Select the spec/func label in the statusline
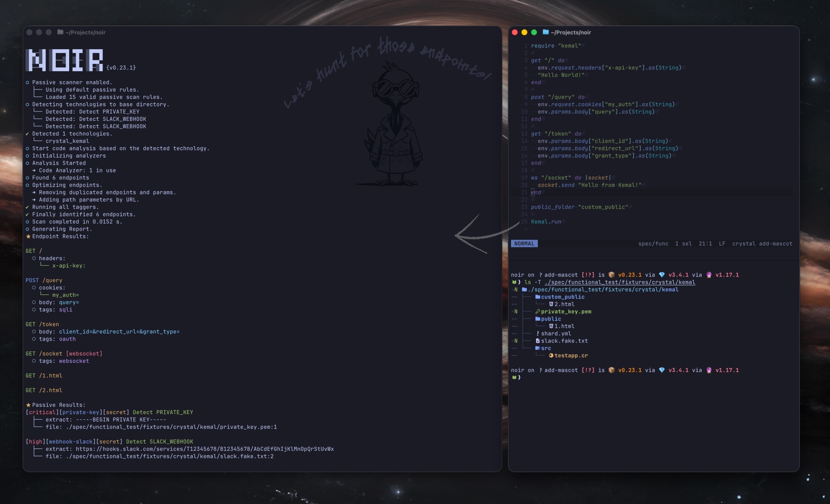Viewport: 830px width, 504px height. click(x=654, y=244)
